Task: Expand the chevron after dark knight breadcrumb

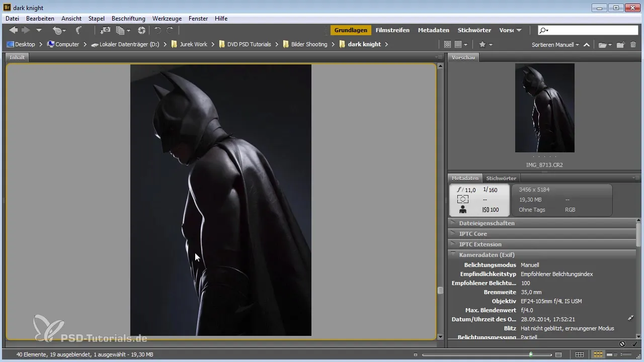Action: pos(386,44)
